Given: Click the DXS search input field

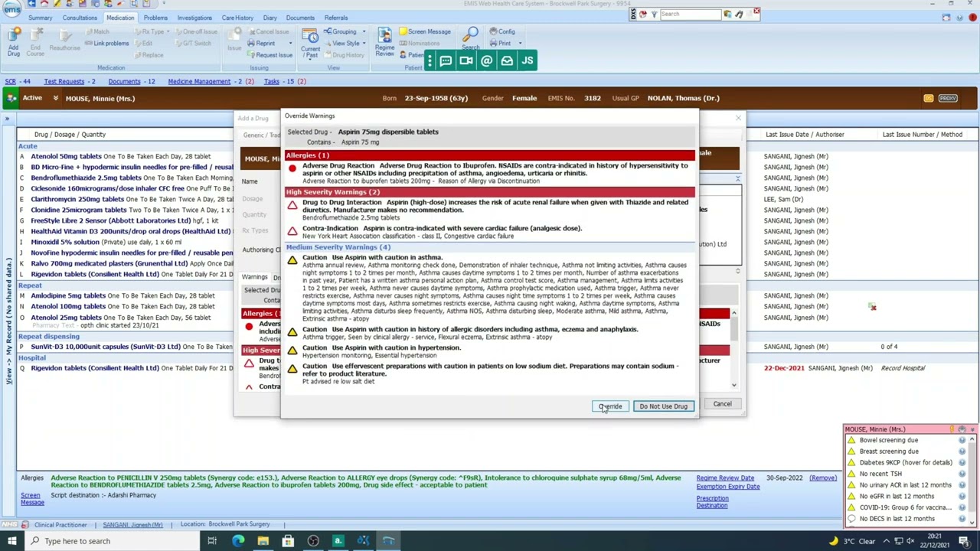Looking at the screenshot, I should pos(689,14).
